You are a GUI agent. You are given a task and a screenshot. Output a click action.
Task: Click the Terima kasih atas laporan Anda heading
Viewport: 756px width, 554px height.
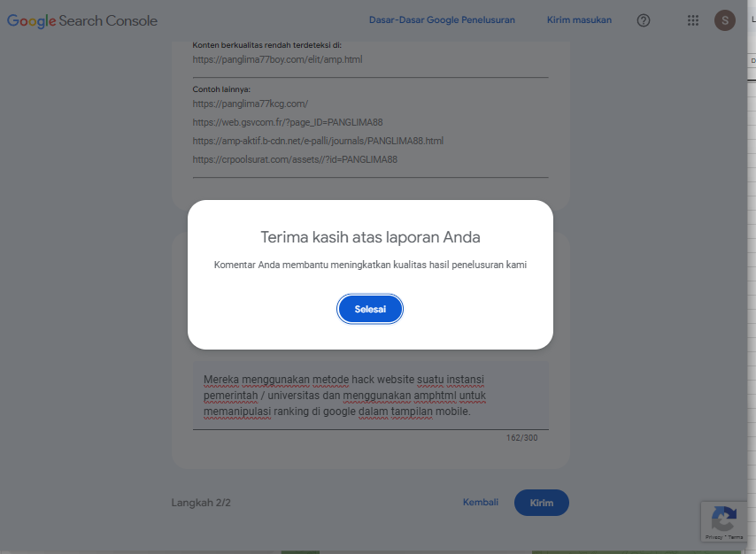point(370,237)
